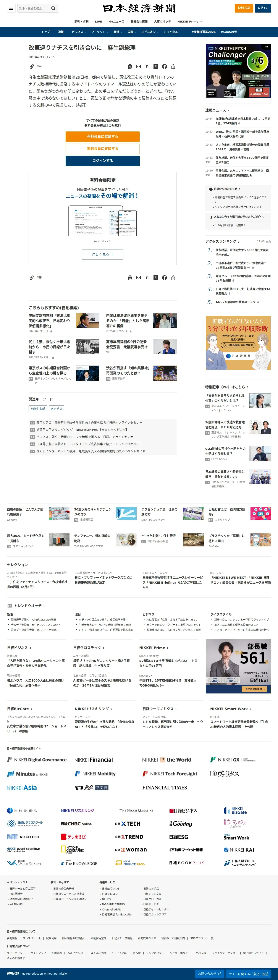Viewport: 278px width, 980px height.
Task: Expand the 国際 navigation dropdown
Action: 132,32
